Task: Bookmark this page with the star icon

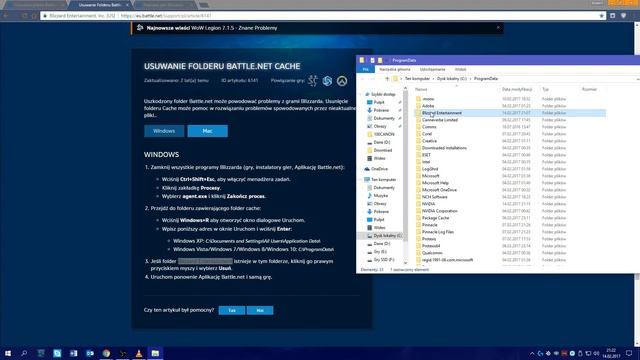Action: click(x=601, y=16)
